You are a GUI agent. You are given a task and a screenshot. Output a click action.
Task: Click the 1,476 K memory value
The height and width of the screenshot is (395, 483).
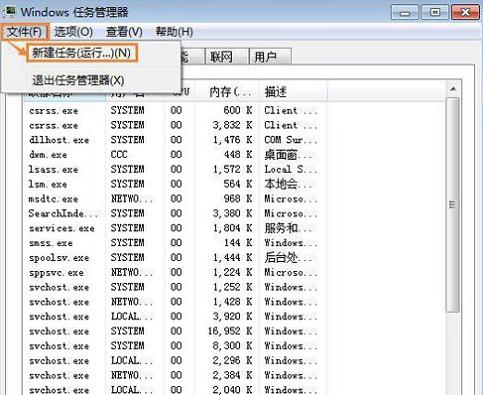(233, 140)
